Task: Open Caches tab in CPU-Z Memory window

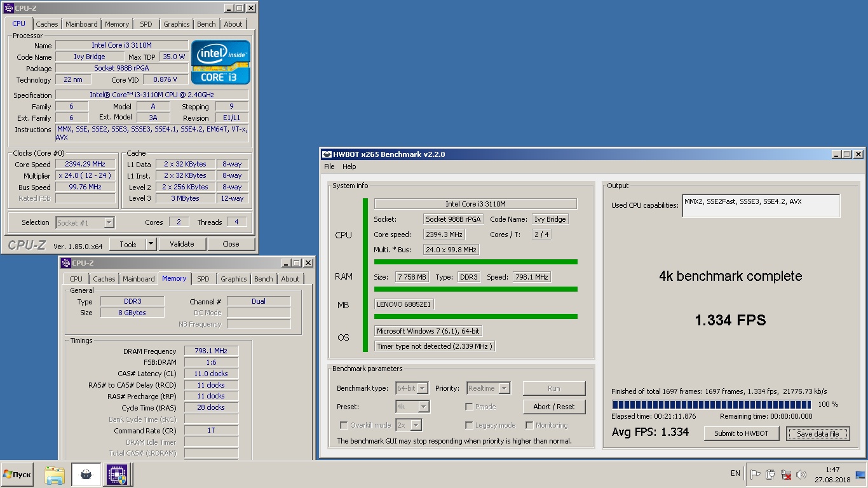Action: (104, 279)
